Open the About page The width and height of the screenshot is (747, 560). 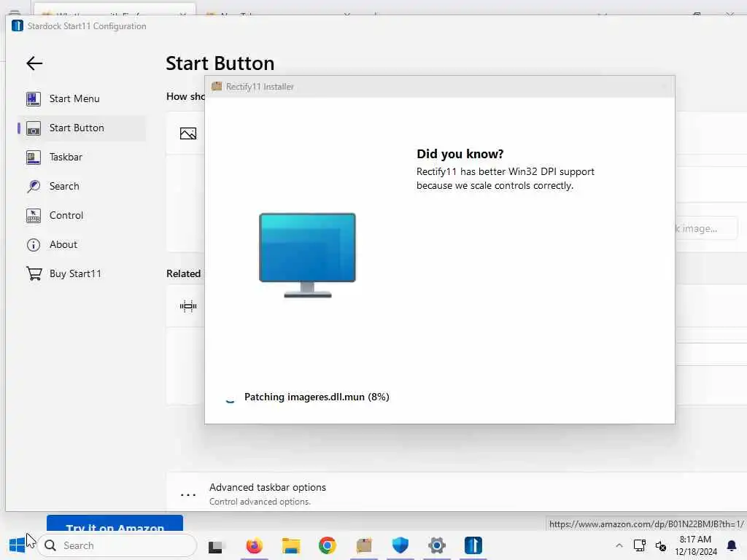[x=81, y=244]
